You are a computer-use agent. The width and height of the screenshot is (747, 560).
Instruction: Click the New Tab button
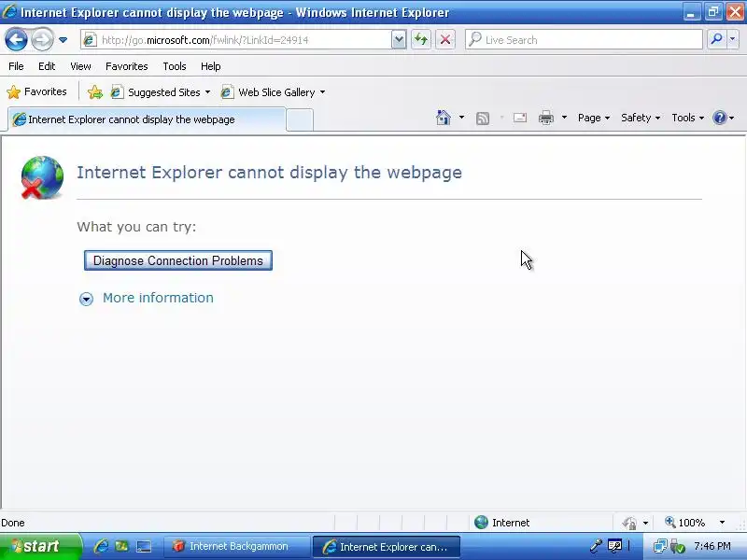pyautogui.click(x=300, y=120)
